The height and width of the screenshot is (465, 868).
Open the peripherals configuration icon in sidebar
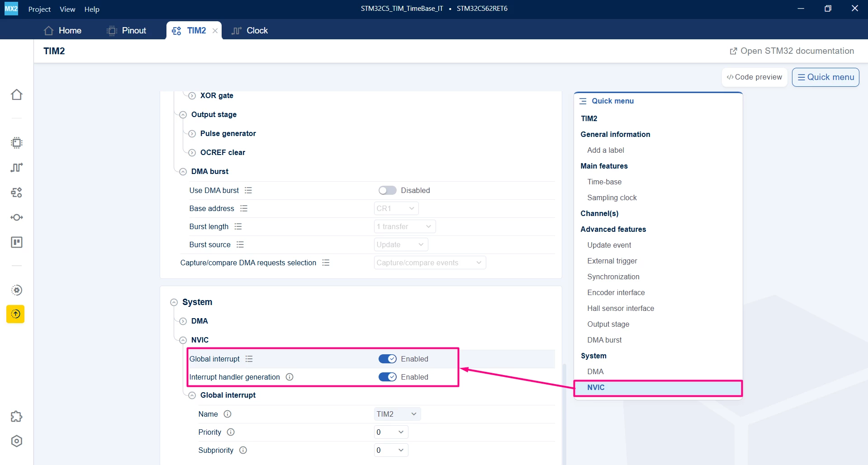click(17, 193)
